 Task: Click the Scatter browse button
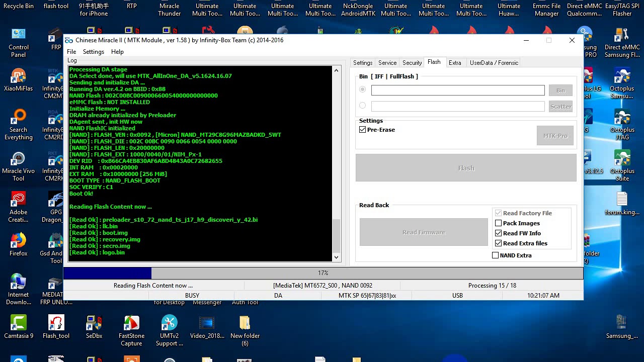pos(560,107)
